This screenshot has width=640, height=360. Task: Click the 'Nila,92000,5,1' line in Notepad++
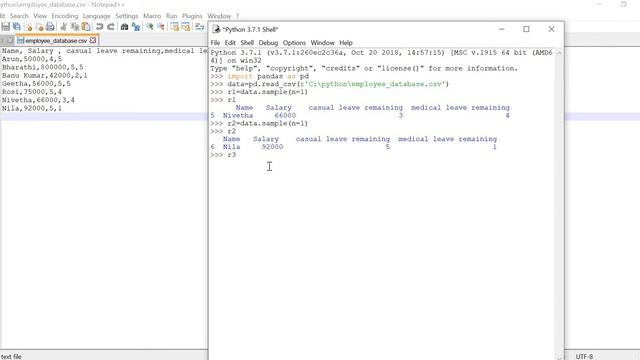point(32,108)
